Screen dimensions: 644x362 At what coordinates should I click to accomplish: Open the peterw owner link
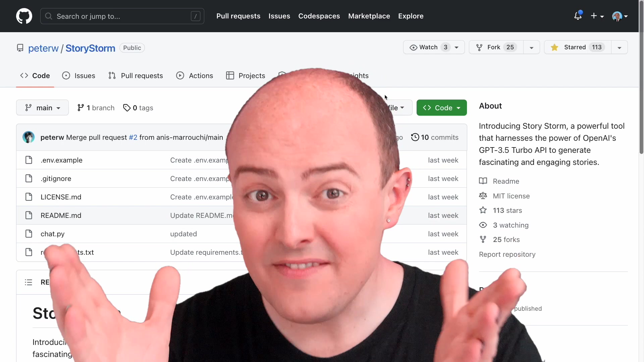coord(43,48)
